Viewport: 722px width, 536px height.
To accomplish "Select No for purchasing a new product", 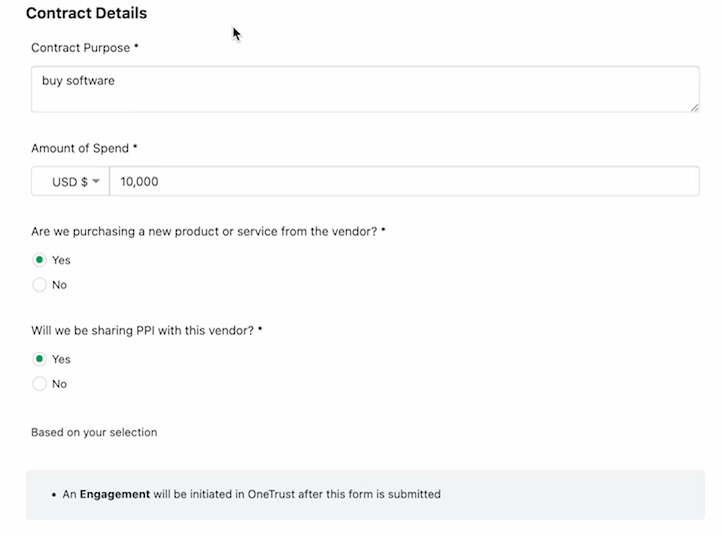I will pos(40,285).
